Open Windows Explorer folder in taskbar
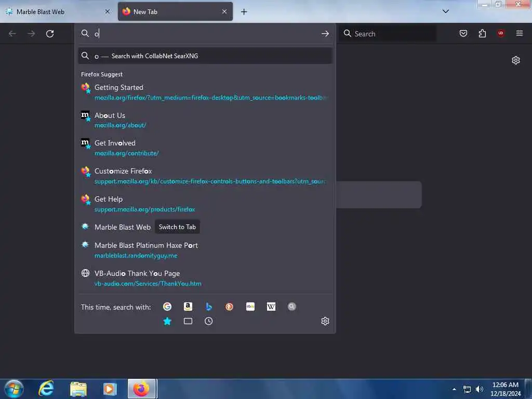The height and width of the screenshot is (399, 532). point(78,389)
